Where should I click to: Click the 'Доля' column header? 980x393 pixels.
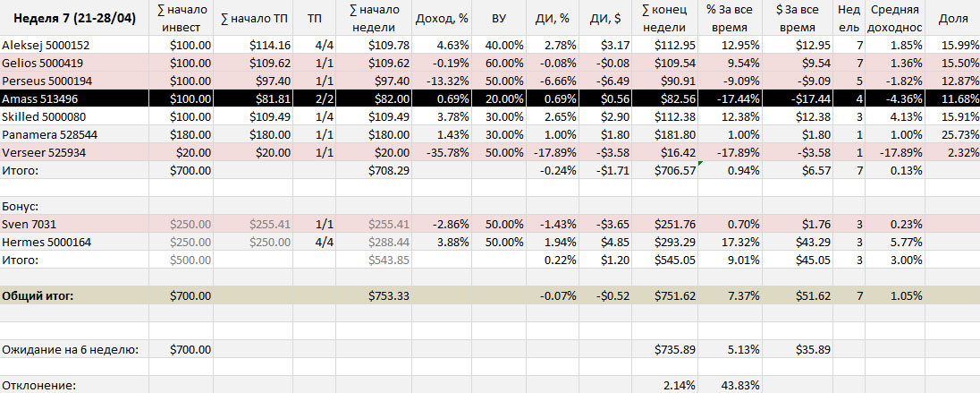point(952,19)
